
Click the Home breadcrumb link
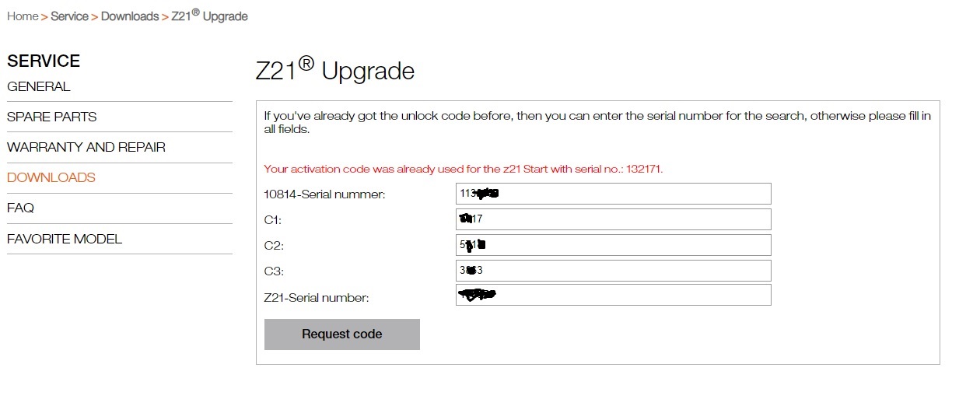coord(23,16)
